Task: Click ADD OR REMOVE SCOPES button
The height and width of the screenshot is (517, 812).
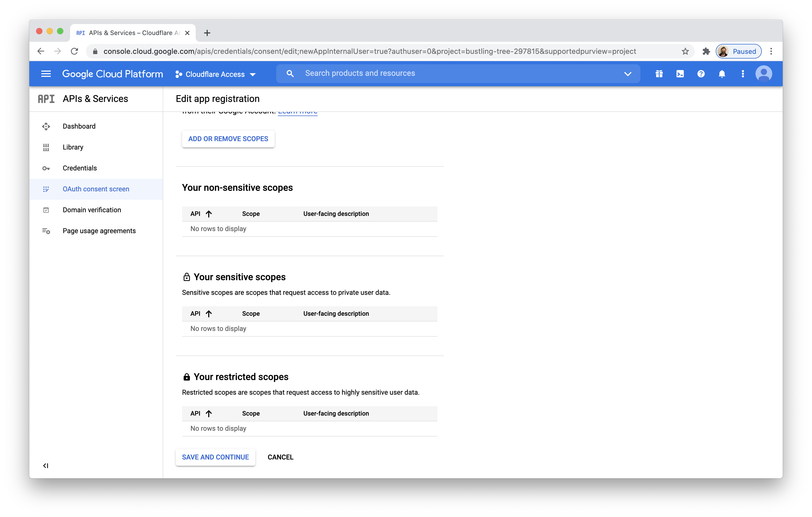Action: [x=228, y=139]
